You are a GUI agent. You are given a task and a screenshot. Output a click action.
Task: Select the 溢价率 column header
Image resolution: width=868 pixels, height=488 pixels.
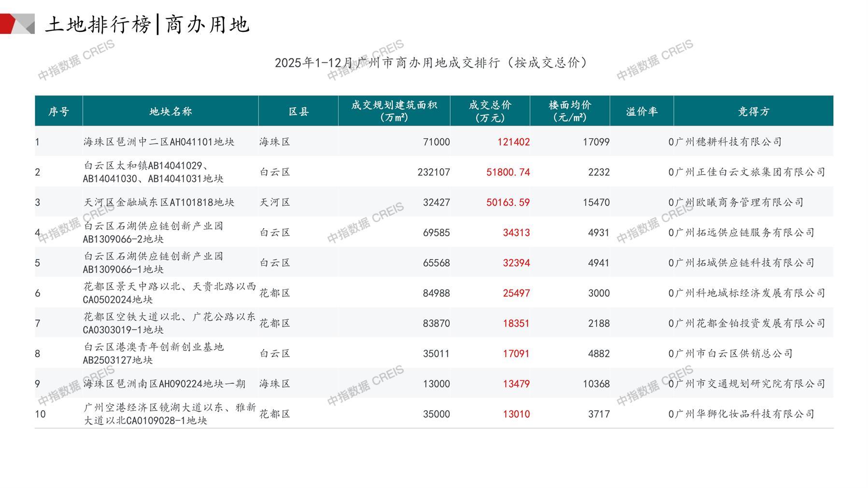642,112
